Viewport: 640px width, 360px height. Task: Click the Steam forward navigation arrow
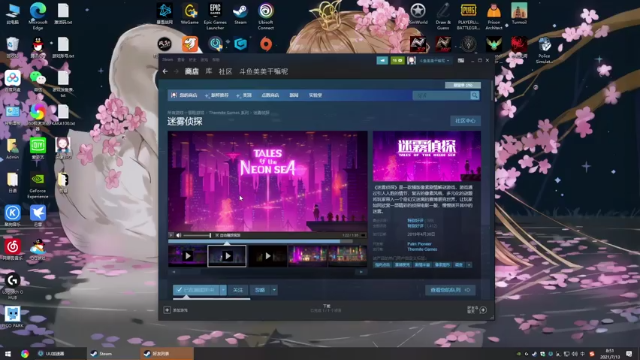(x=176, y=71)
